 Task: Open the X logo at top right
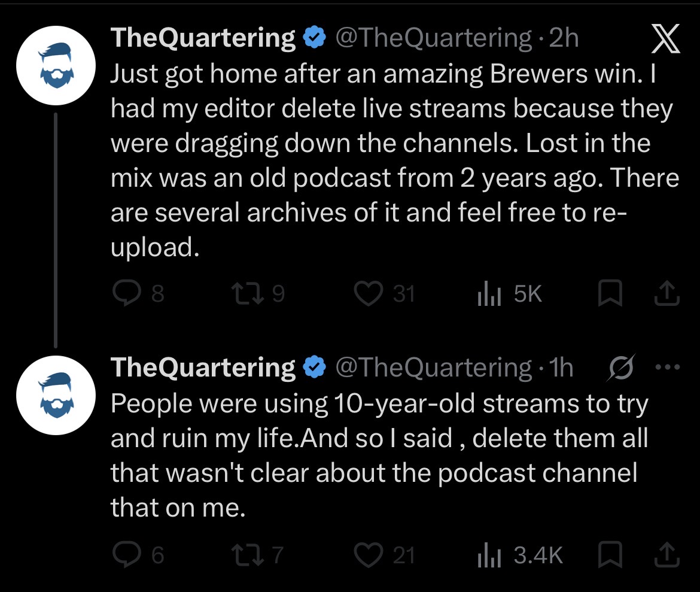point(665,38)
